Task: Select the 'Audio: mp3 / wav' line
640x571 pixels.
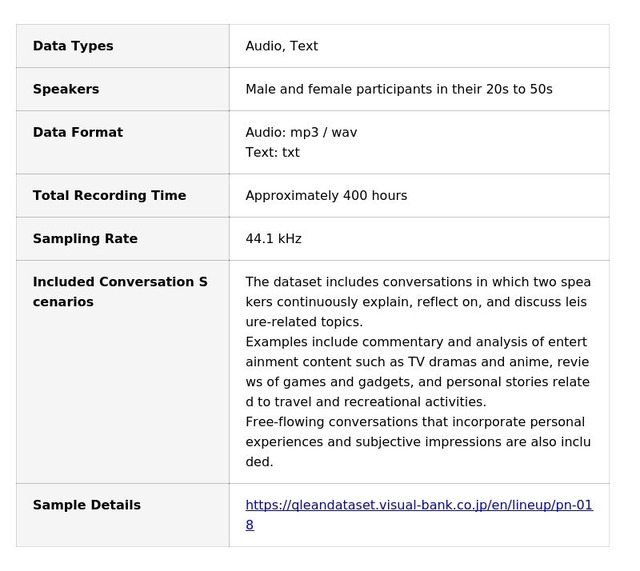Action: pos(301,132)
